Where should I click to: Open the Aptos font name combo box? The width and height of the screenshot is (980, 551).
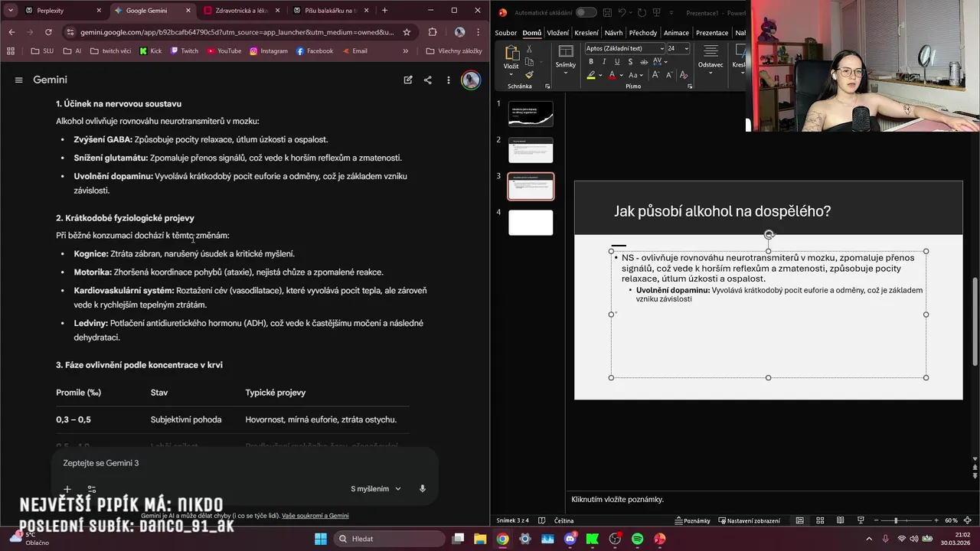tap(625, 48)
